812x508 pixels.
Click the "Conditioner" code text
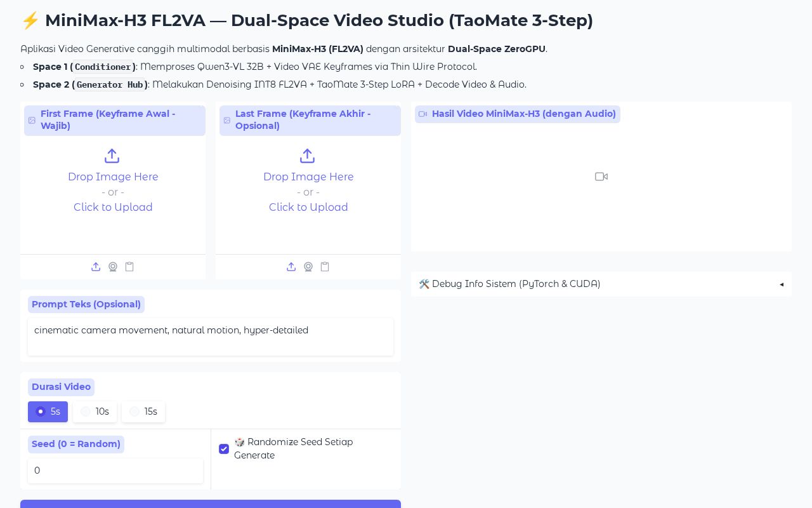[x=103, y=67]
